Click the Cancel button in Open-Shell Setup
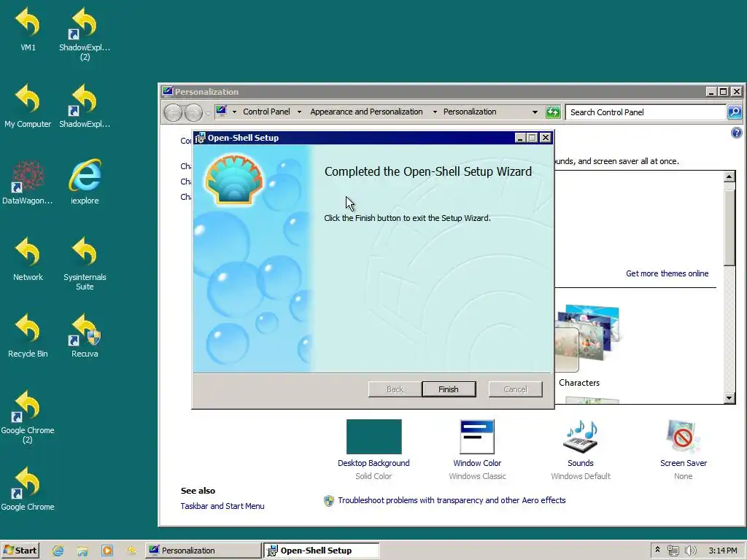Screen dimensions: 747x560 pos(516,389)
